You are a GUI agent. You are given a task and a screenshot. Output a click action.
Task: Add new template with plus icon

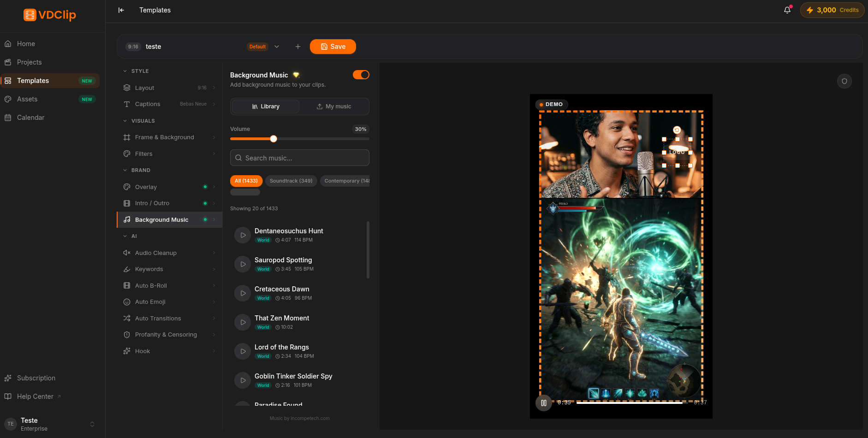(x=298, y=47)
